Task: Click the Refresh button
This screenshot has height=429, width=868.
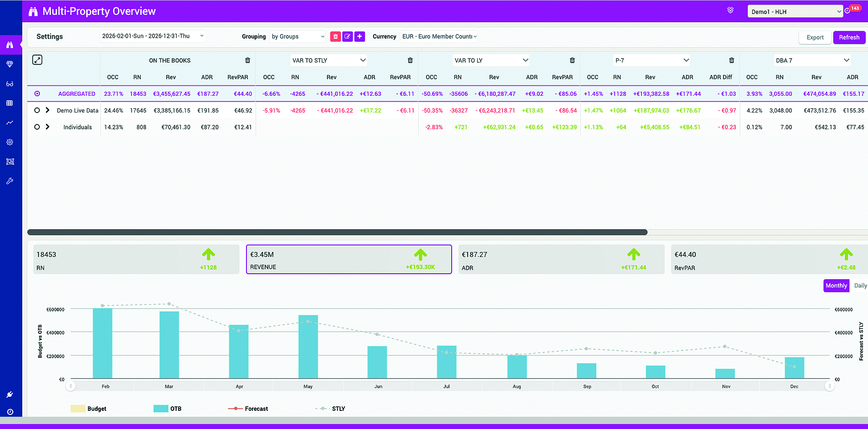Action: (849, 38)
